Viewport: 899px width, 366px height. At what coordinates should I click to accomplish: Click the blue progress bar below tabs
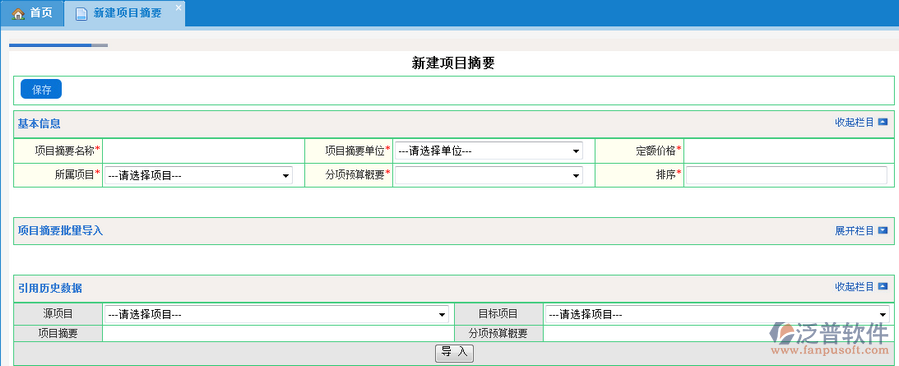click(50, 45)
